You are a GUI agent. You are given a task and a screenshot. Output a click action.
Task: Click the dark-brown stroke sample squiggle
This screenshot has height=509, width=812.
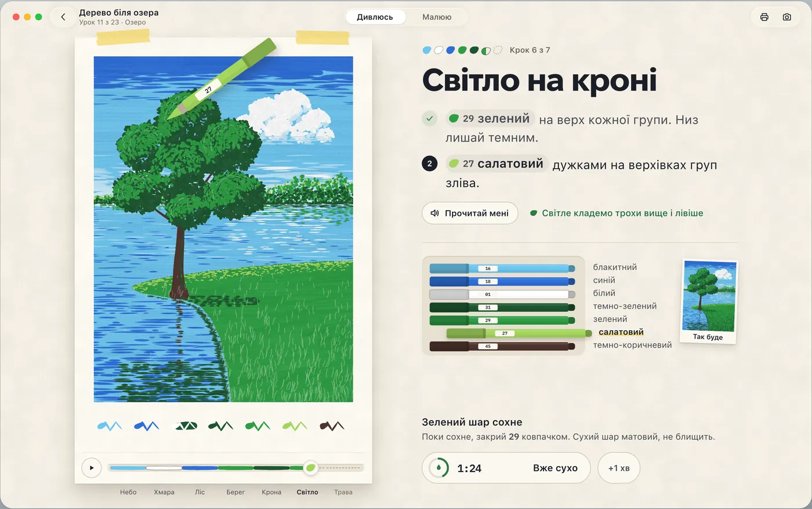(332, 426)
